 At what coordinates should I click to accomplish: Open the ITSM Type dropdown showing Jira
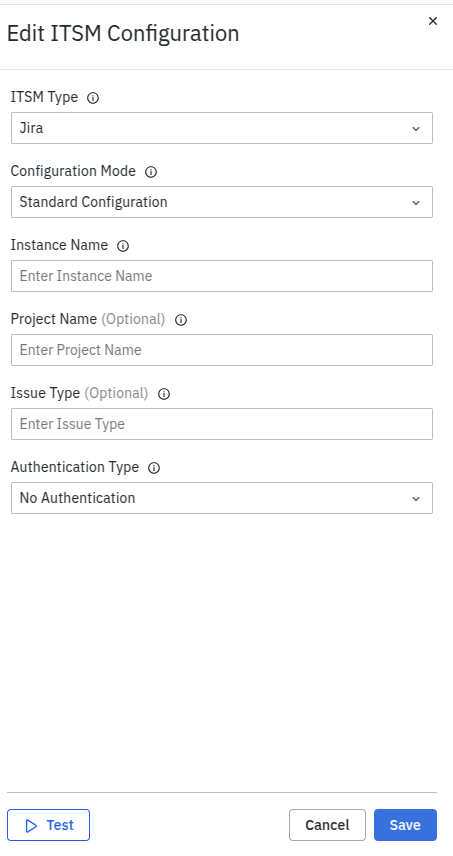(222, 128)
